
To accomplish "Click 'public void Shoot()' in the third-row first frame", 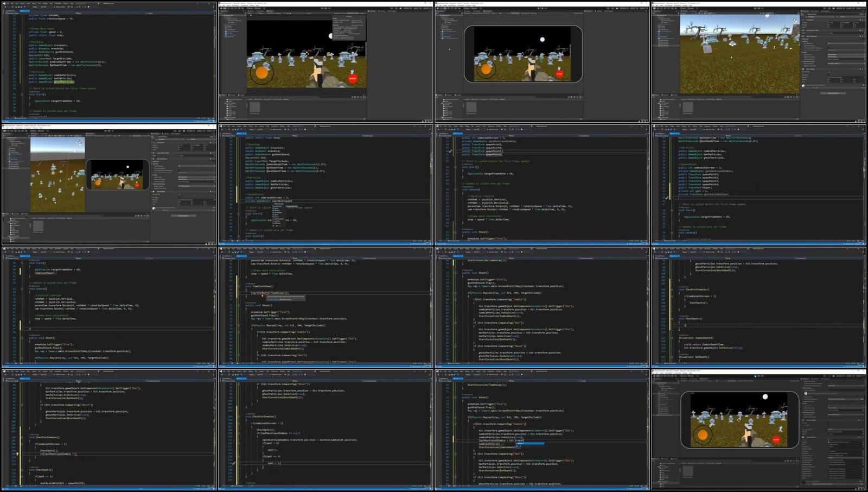I will point(42,338).
